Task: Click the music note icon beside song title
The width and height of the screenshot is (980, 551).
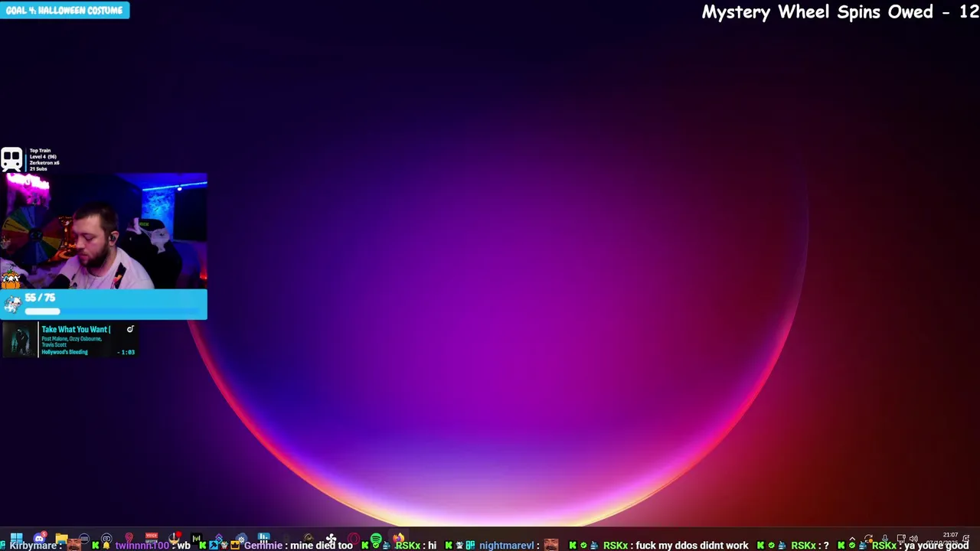Action: 130,329
